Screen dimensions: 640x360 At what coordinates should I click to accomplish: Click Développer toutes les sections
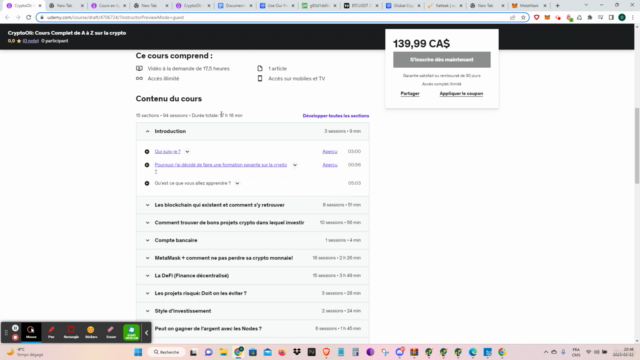pyautogui.click(x=336, y=116)
